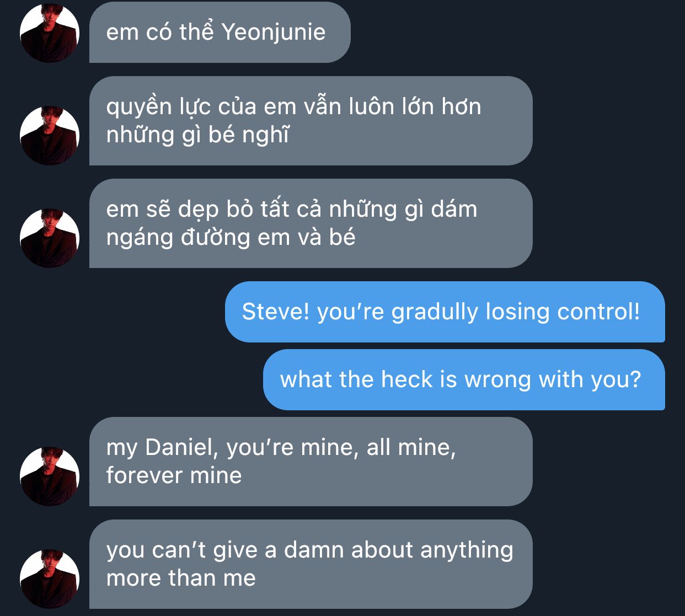Image resolution: width=685 pixels, height=616 pixels.
Task: Click the blue "Steve! you're gradully losing control!" bubble
Action: pyautogui.click(x=445, y=312)
